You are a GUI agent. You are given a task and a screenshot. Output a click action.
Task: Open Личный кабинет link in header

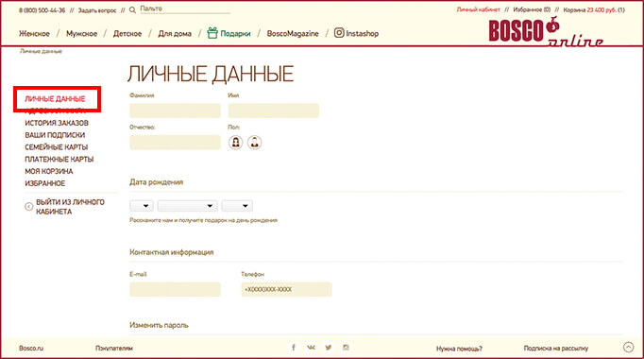(478, 9)
